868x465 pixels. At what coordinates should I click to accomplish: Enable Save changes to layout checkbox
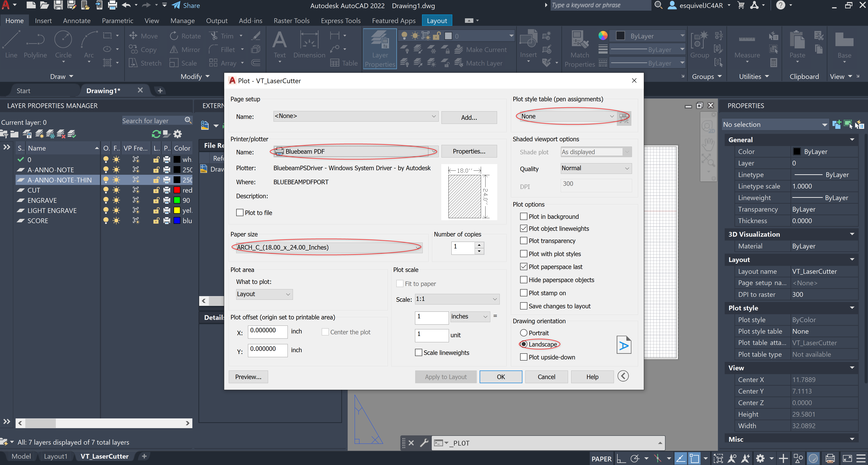(523, 306)
